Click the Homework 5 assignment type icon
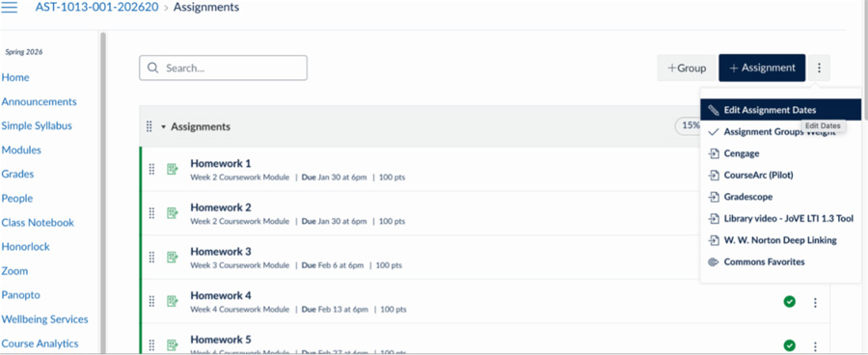This screenshot has width=868, height=355. click(173, 344)
